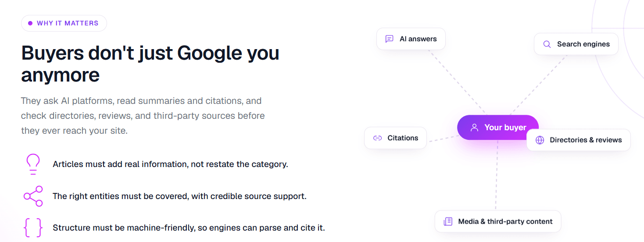Viewport: 644px width, 242px height.
Task: Open the AI answers card
Action: (411, 39)
